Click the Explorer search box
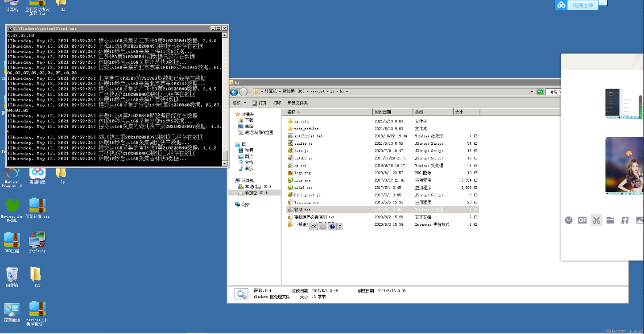 pyautogui.click(x=553, y=91)
